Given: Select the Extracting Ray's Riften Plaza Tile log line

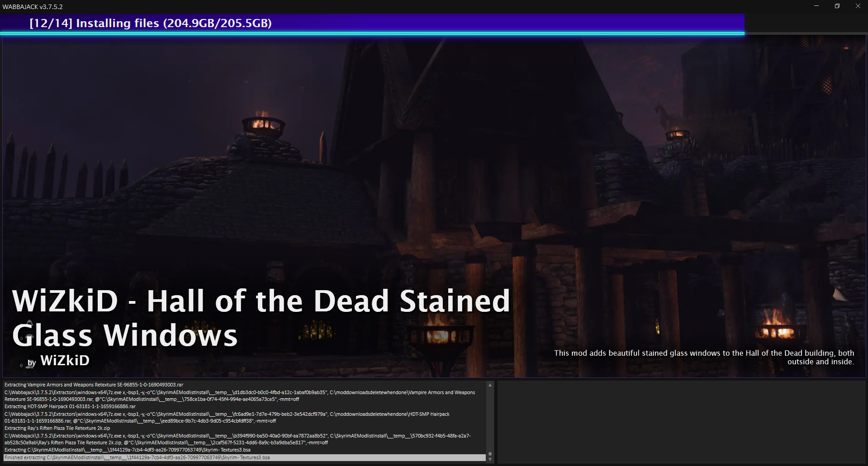Looking at the screenshot, I should coord(57,428).
